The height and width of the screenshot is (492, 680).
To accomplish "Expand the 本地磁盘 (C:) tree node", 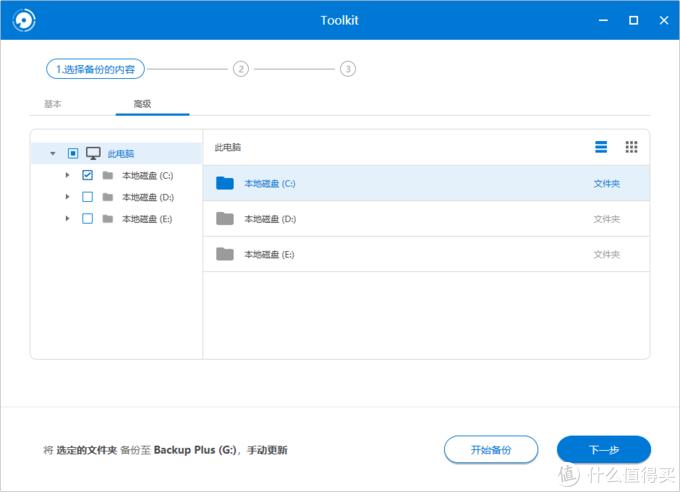I will coord(67,175).
